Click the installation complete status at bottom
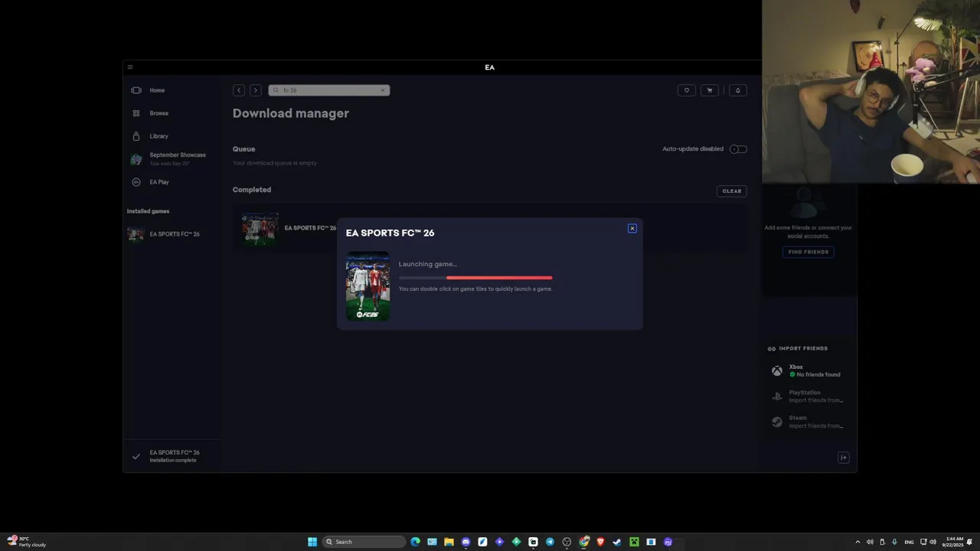This screenshot has width=980, height=551. [x=174, y=456]
